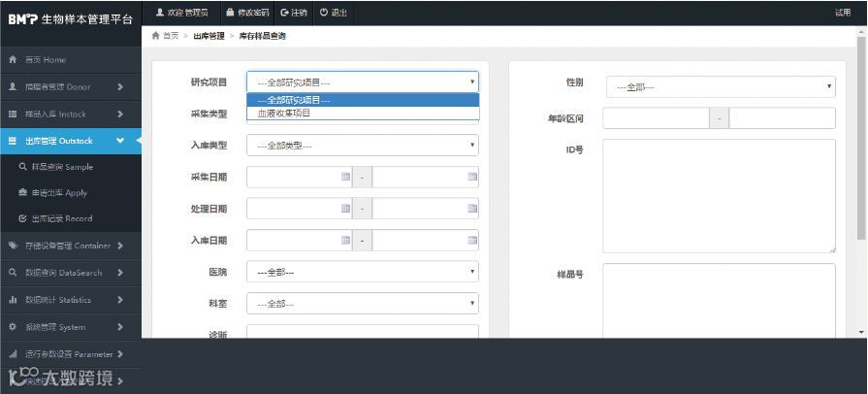Click the 年龄区间 minimum age field
Screen dimensions: 868x394
[x=656, y=118]
